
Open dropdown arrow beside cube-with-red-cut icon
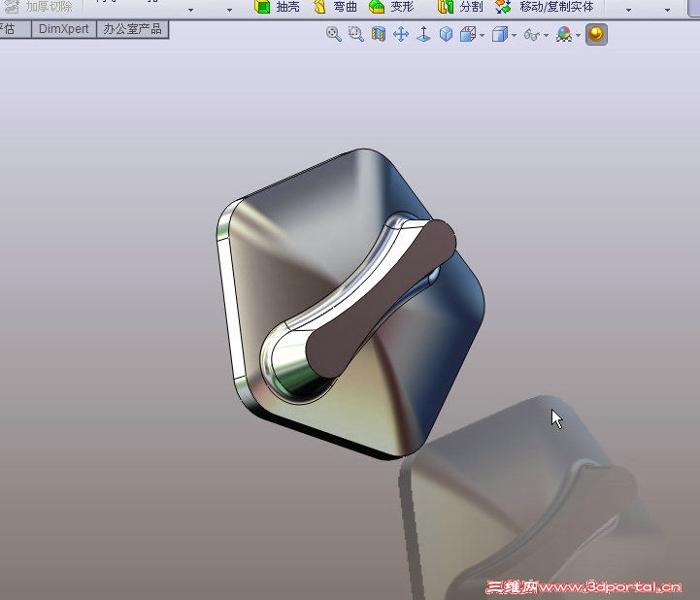pos(482,35)
